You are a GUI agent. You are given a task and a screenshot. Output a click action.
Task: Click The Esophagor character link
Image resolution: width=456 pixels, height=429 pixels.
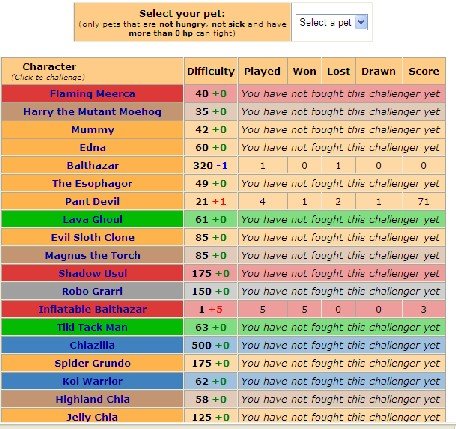point(93,184)
